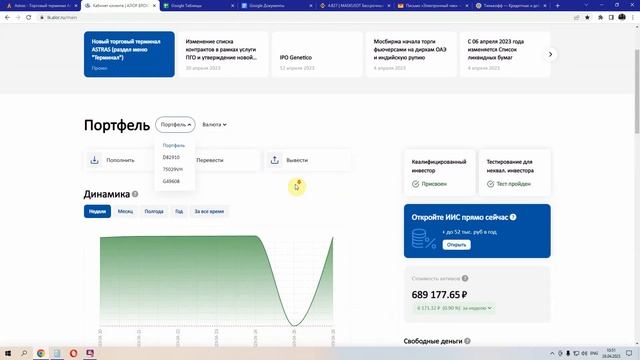
Task: Click the page vertical scrollbar
Action: click(x=637, y=92)
